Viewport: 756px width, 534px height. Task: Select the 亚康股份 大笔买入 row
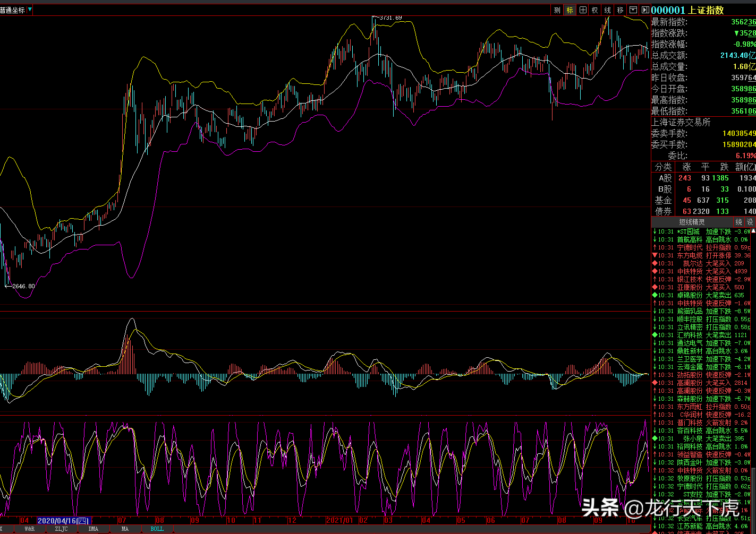(x=701, y=288)
